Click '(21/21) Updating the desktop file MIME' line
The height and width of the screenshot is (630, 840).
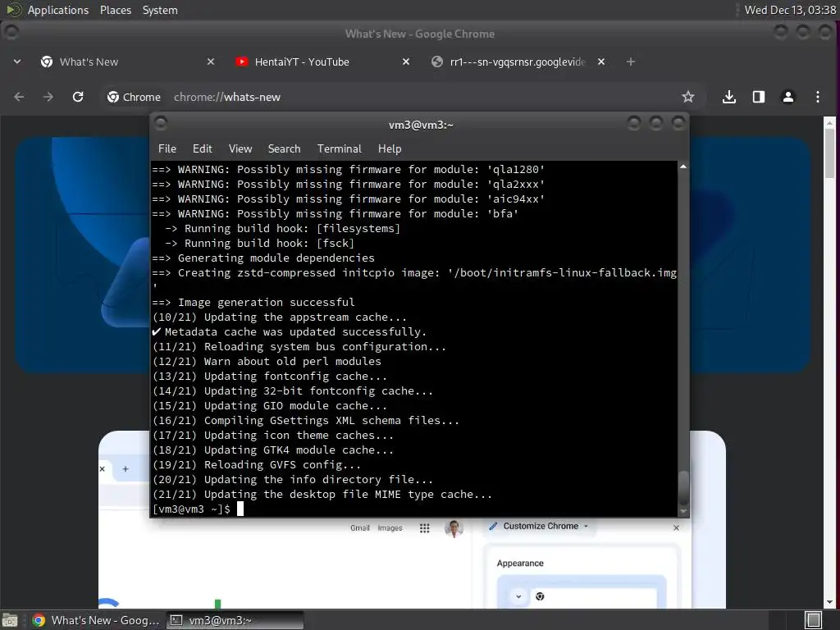(322, 494)
